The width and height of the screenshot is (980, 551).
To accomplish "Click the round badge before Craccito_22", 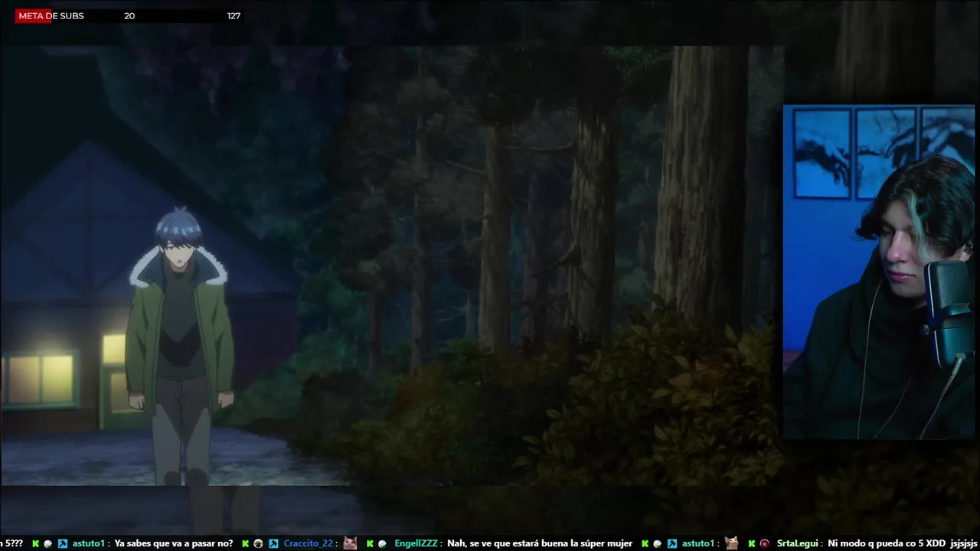I will click(x=258, y=543).
